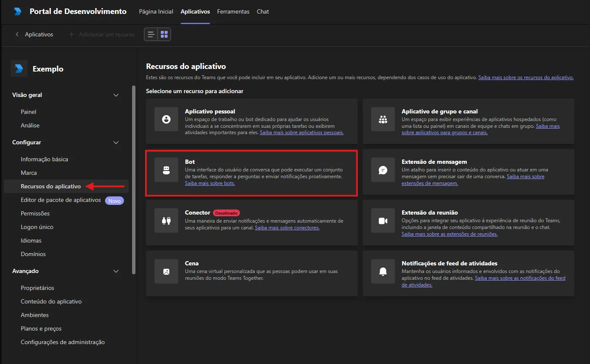Open link about extensões de reuniões
This screenshot has height=364, width=590.
449,234
